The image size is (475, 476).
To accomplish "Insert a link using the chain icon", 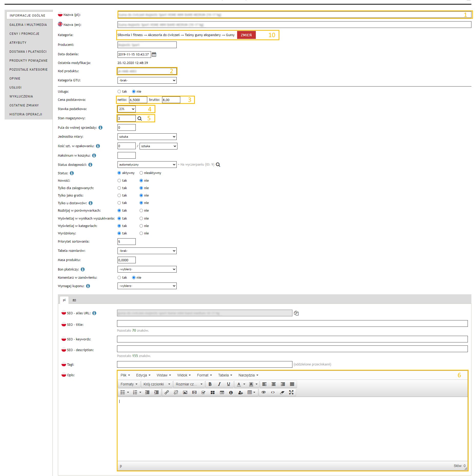I will point(167,392).
